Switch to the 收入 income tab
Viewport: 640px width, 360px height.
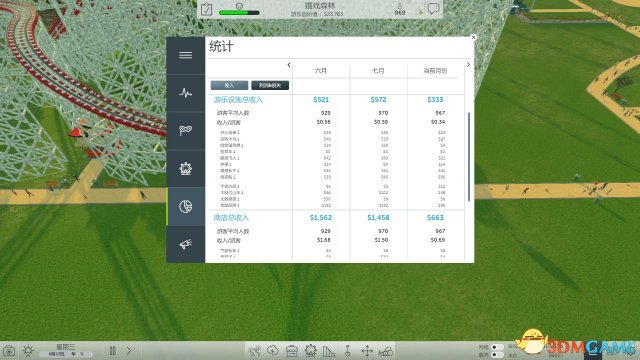[x=229, y=85]
